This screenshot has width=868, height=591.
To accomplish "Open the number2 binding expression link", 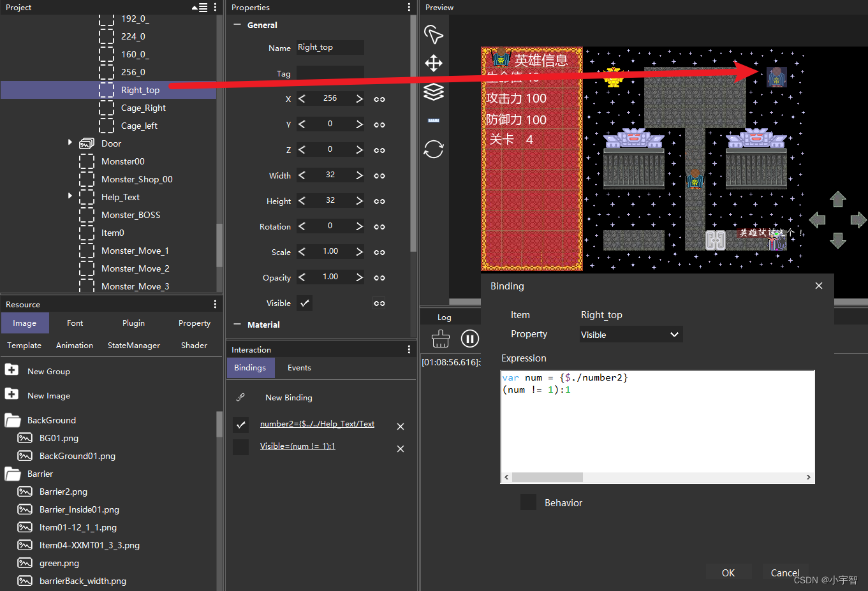I will [317, 424].
